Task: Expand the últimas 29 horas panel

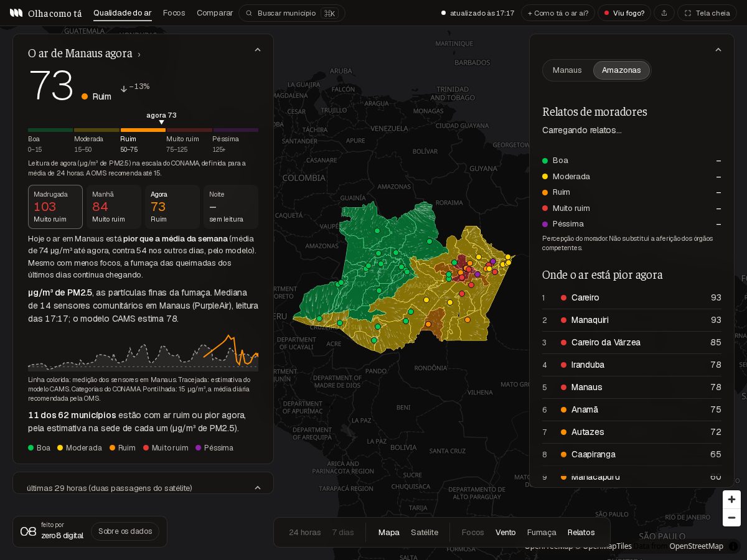Action: click(258, 488)
